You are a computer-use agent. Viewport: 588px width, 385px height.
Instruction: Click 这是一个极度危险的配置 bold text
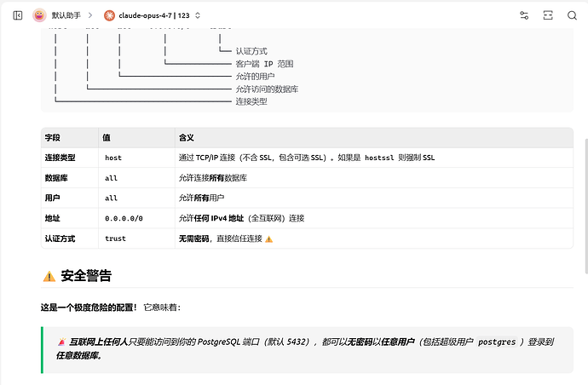(x=89, y=307)
